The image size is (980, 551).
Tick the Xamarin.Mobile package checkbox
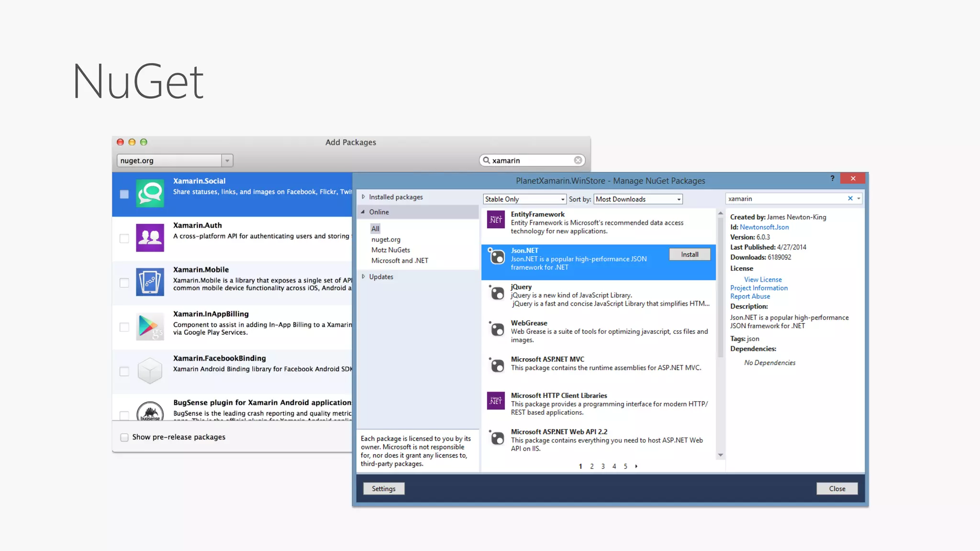point(124,283)
